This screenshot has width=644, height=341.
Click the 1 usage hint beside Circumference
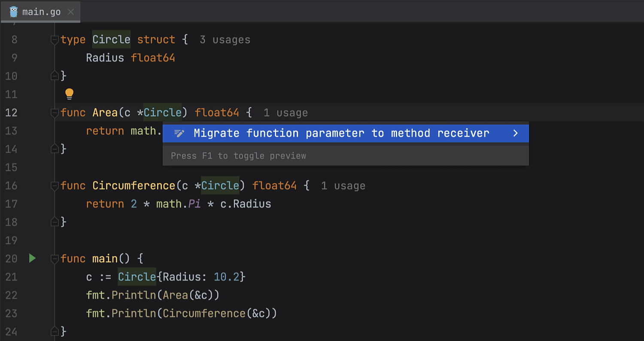tap(343, 186)
